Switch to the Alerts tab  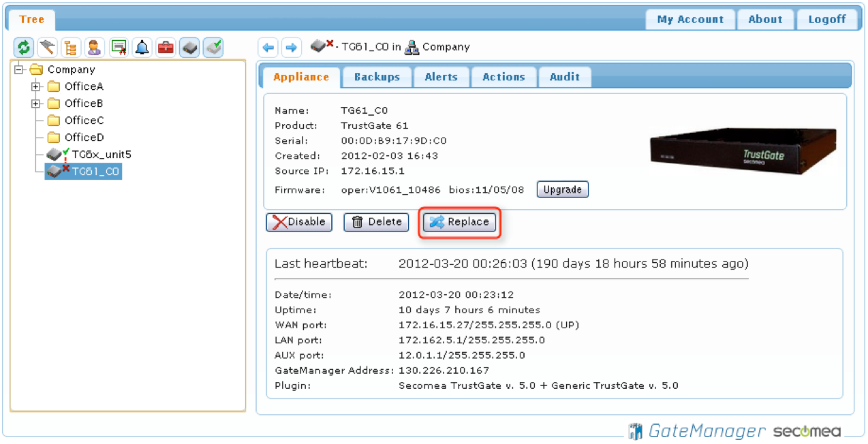(441, 77)
